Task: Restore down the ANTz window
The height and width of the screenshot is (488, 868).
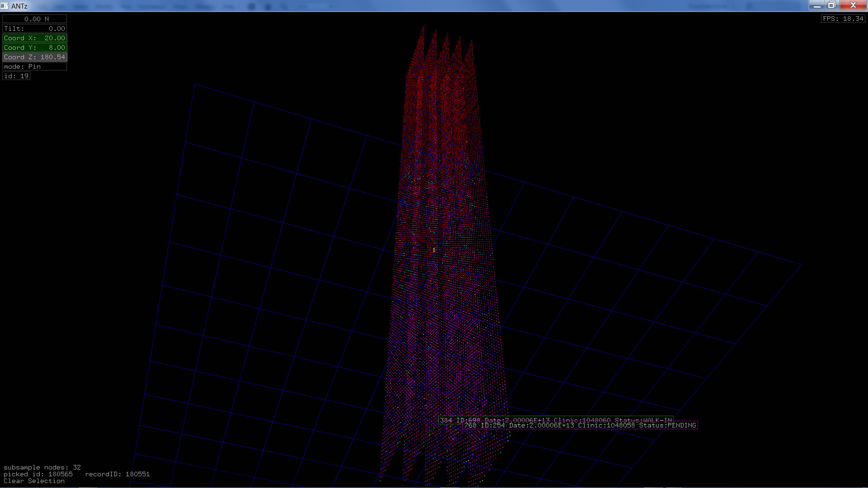Action: pos(832,5)
